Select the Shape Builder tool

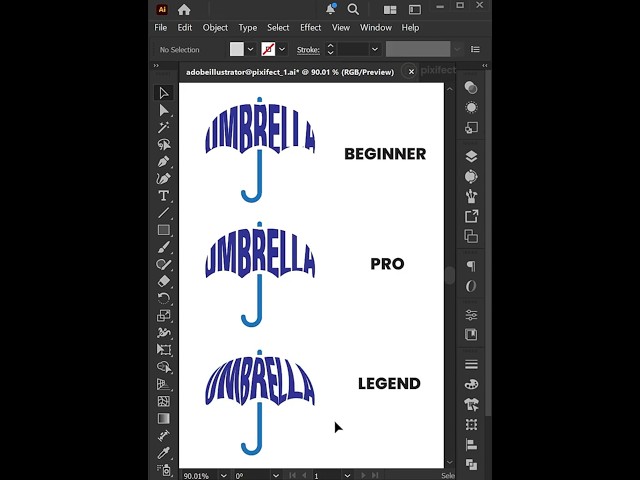click(x=164, y=367)
